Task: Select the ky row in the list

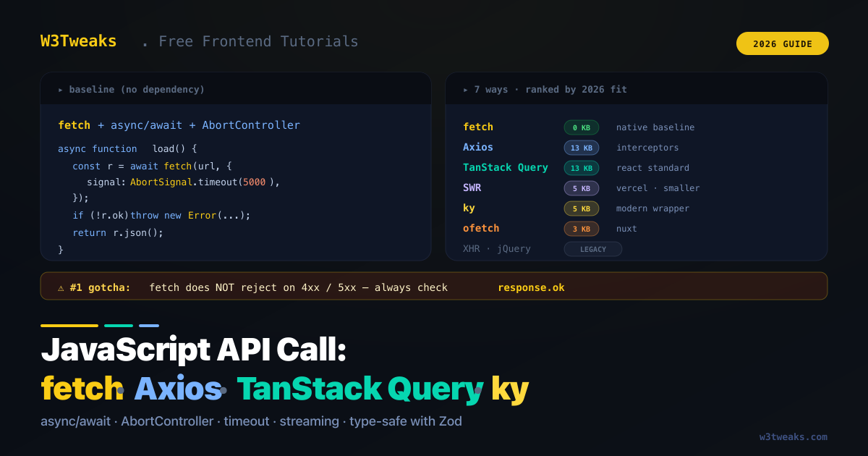Action: point(469,208)
